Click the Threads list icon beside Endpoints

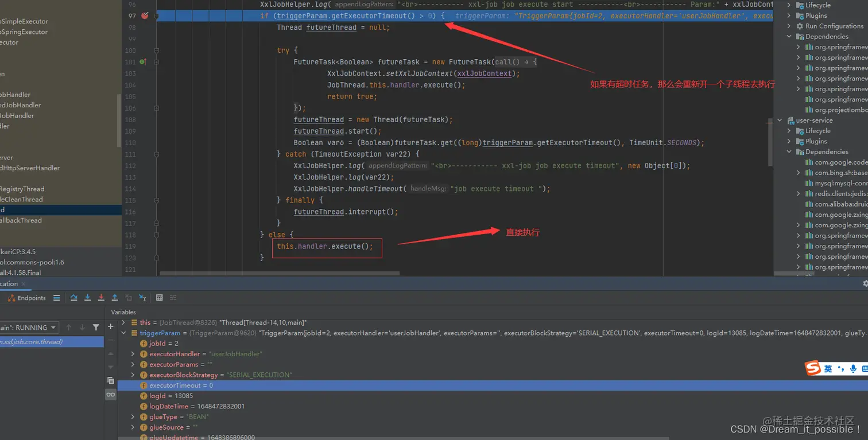click(56, 298)
